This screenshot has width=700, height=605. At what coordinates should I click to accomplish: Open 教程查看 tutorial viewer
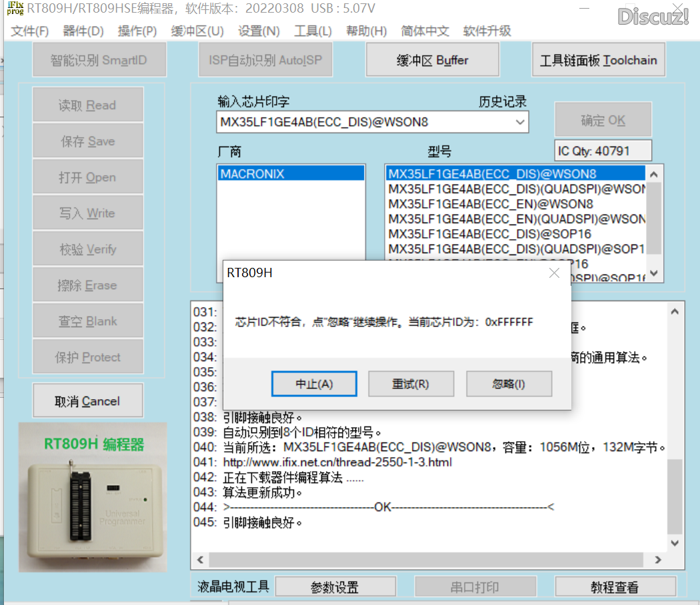pyautogui.click(x=616, y=586)
